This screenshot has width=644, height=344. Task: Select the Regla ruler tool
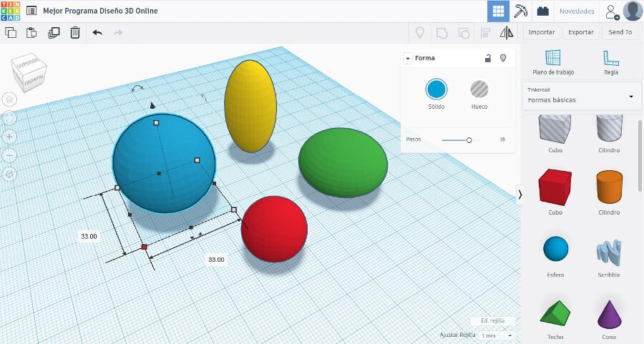coord(610,62)
